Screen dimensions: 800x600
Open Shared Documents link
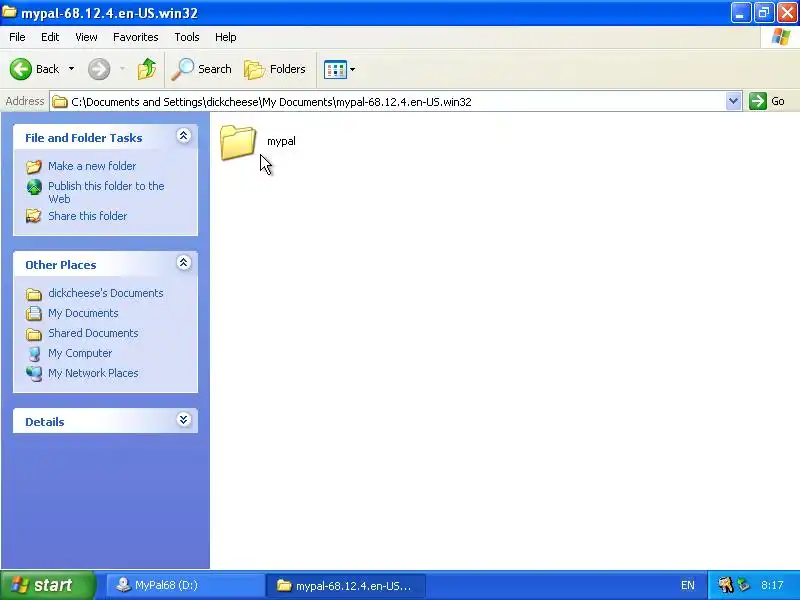point(93,333)
